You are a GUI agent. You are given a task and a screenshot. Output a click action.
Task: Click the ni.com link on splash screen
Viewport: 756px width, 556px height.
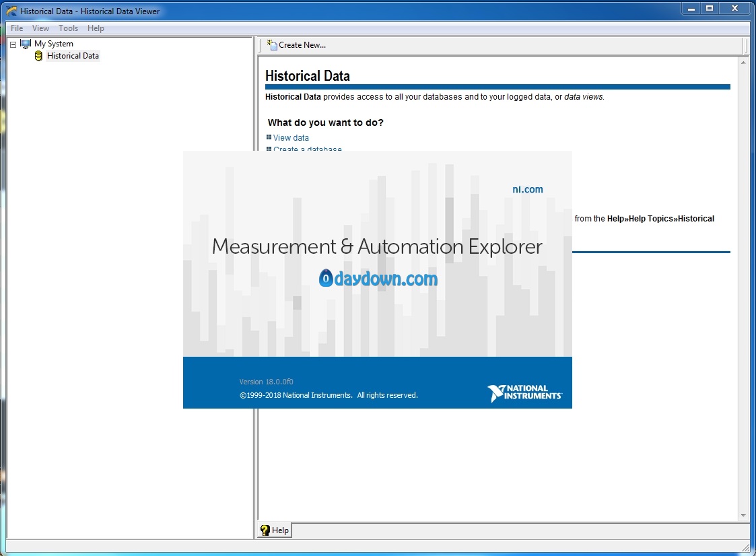[x=528, y=190]
